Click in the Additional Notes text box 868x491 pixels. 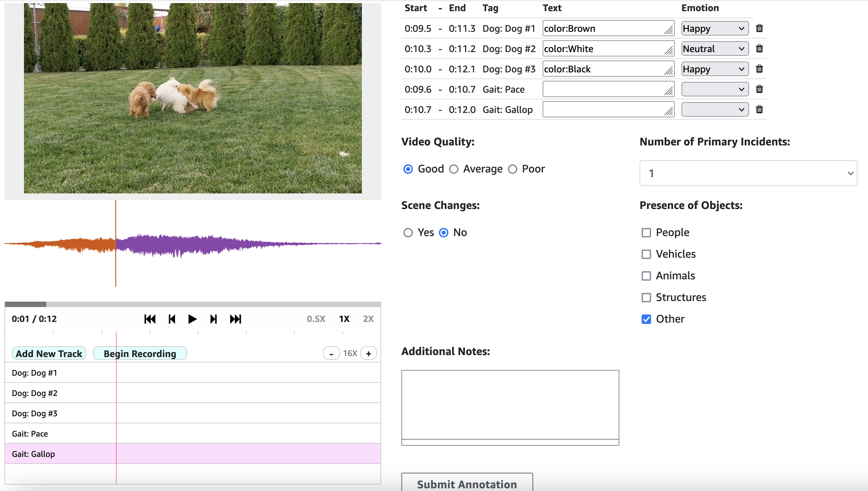tap(510, 405)
